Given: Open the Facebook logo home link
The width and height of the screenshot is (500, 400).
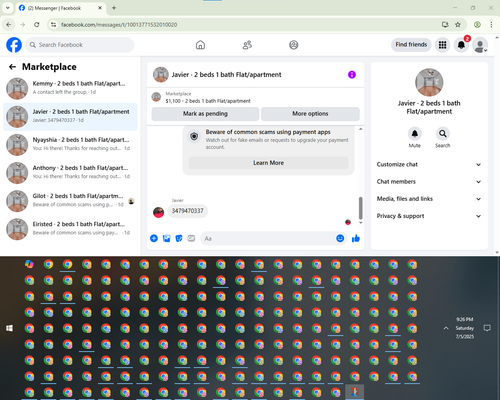Looking at the screenshot, I should 14,45.
